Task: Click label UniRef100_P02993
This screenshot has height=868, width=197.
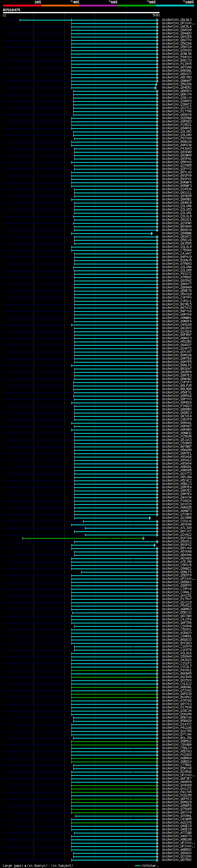Action: click(x=177, y=755)
